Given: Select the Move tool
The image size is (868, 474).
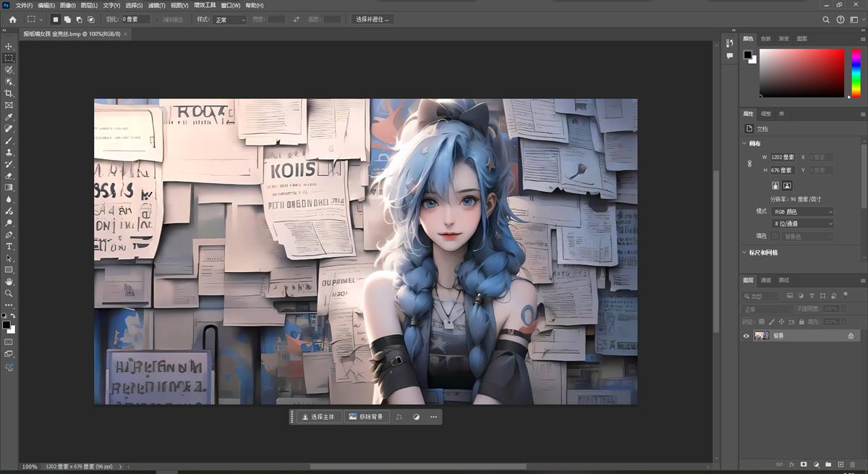Looking at the screenshot, I should click(x=9, y=46).
